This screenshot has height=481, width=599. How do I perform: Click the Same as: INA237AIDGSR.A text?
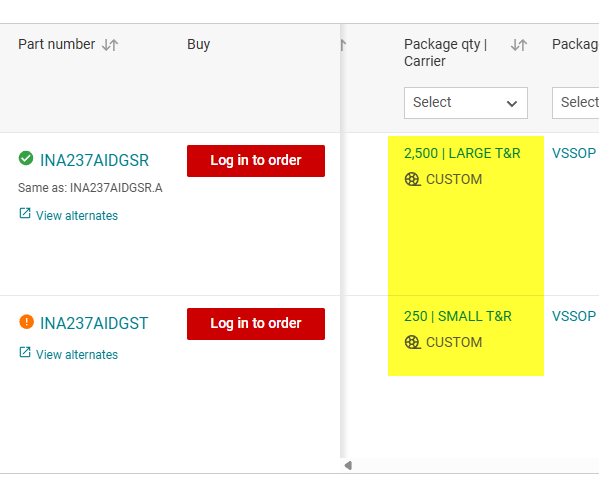click(90, 188)
